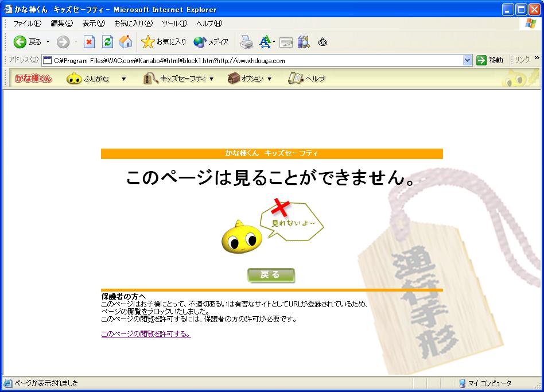544x392 pixels.
Task: Maximize the Internet Explorer window
Action: coord(520,9)
